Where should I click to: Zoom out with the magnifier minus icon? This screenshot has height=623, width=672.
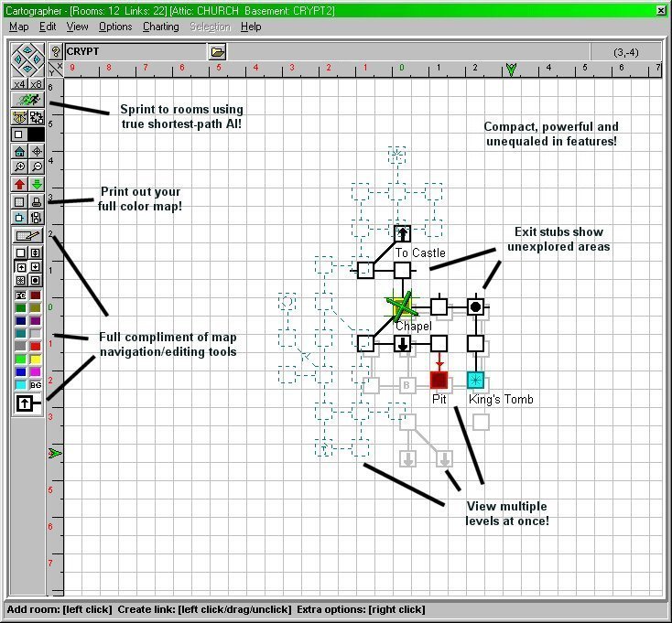tap(37, 166)
